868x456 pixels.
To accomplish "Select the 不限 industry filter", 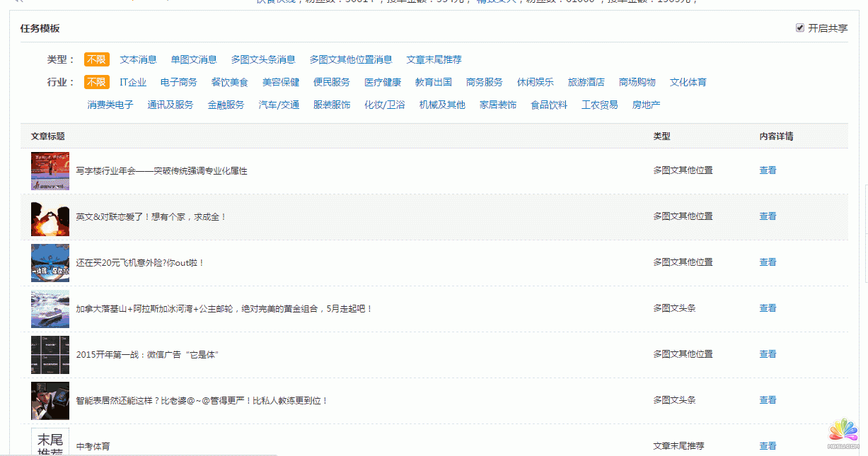I will pyautogui.click(x=96, y=82).
